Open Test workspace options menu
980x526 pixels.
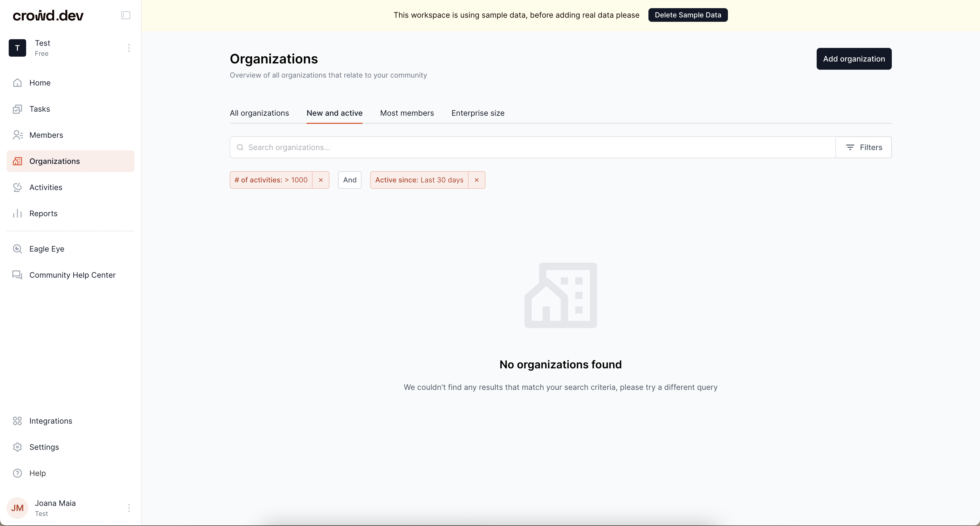(129, 48)
